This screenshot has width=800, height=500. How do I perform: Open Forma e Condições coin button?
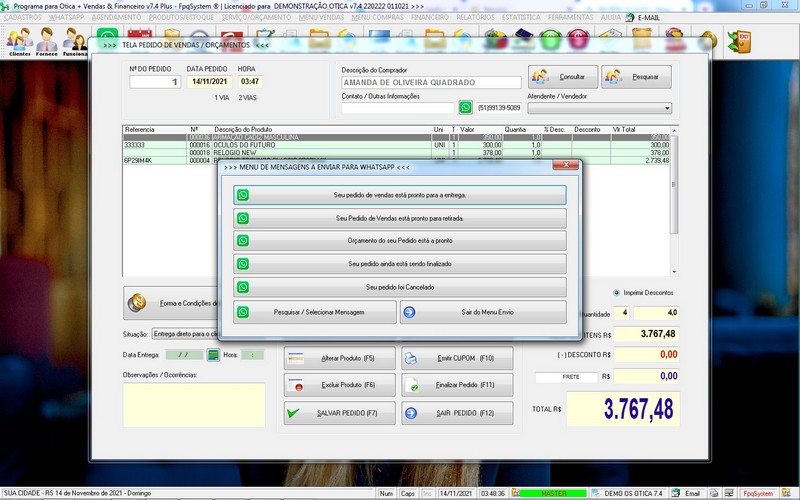171,303
